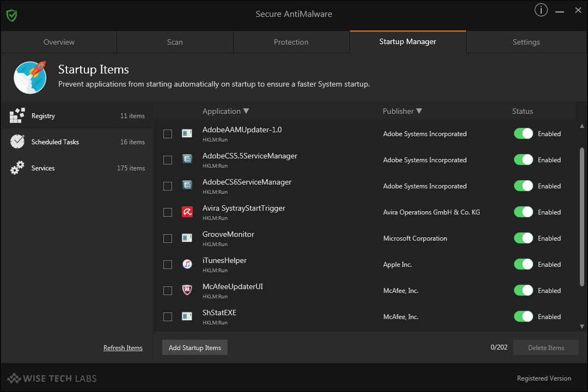
Task: Open the Overview tab
Action: pos(59,42)
